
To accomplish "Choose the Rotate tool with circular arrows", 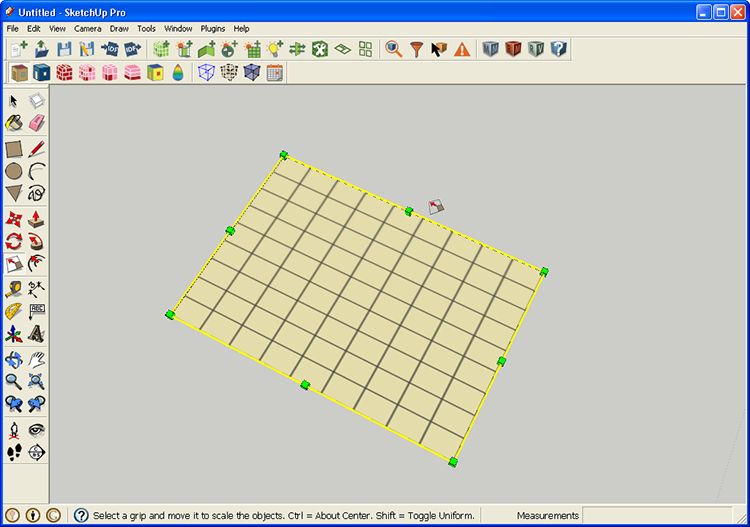I will [14, 242].
